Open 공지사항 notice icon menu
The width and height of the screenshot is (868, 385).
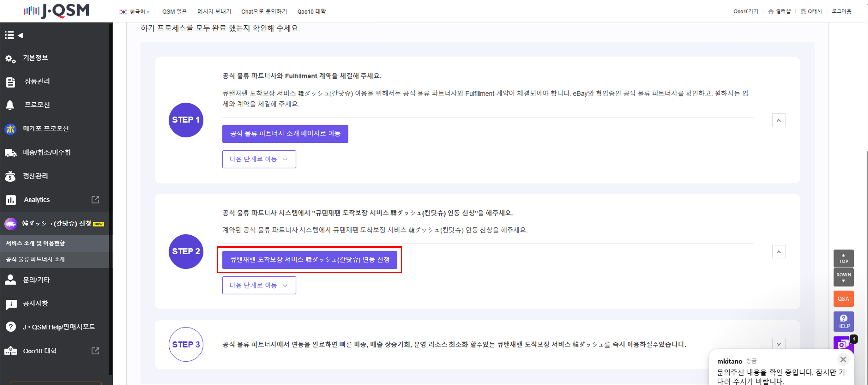(10, 304)
